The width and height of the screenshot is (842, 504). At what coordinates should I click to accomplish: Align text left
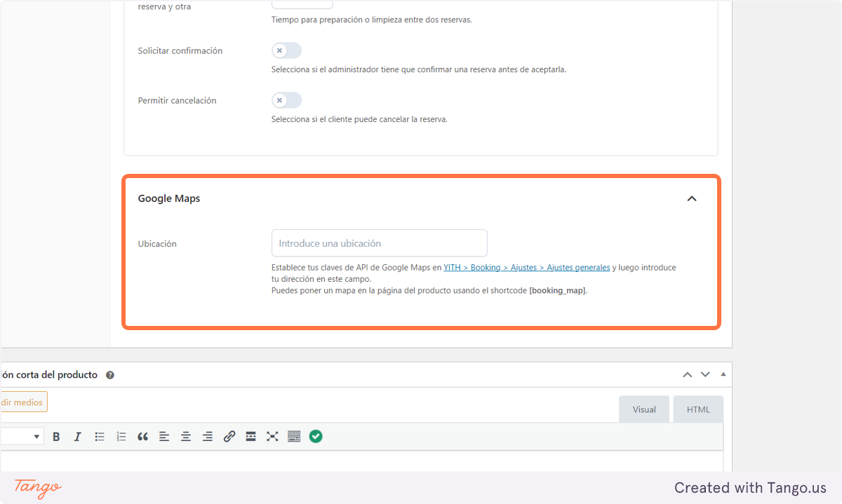point(164,436)
